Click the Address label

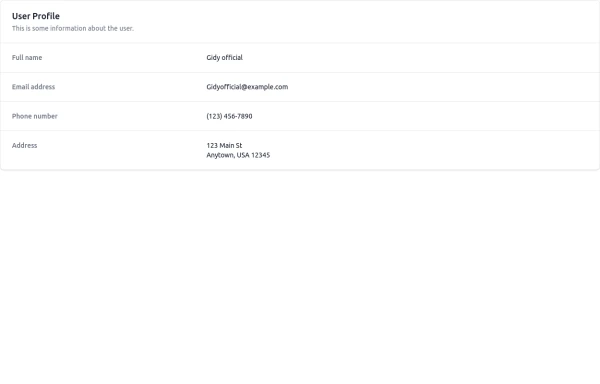[x=24, y=145]
